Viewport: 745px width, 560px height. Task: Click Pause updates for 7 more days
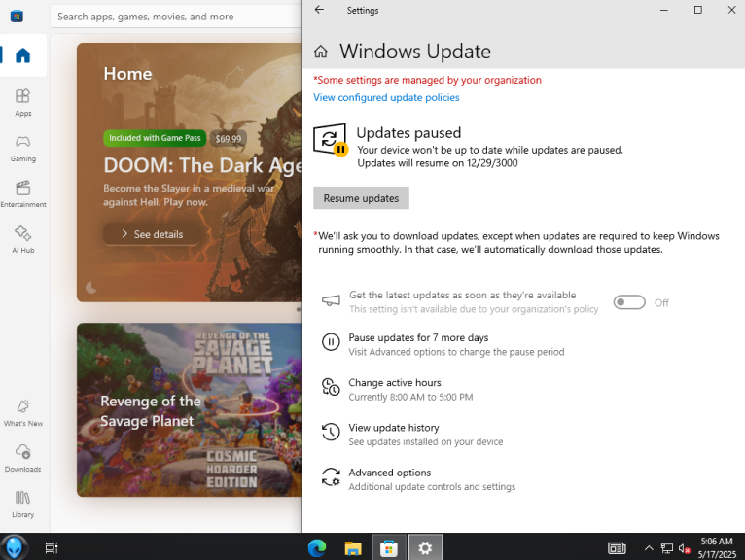pyautogui.click(x=456, y=344)
